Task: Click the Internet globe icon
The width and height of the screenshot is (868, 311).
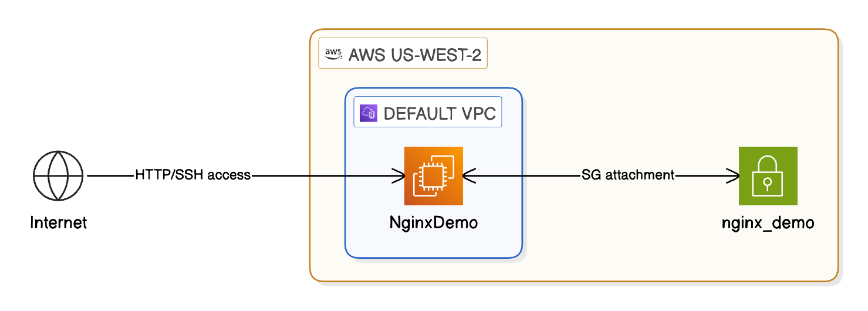Action: pos(58,175)
